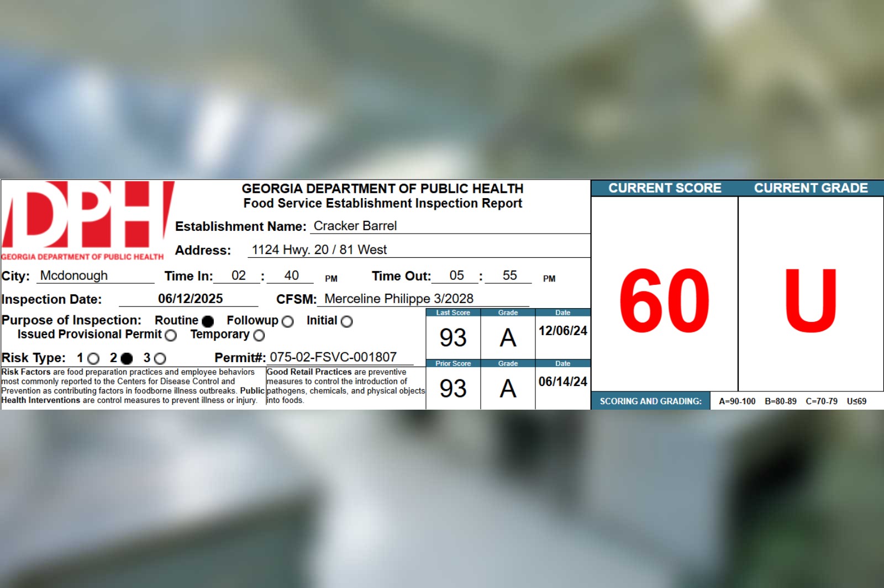Select the Followup radio button
This screenshot has height=588, width=884.
pos(287,321)
